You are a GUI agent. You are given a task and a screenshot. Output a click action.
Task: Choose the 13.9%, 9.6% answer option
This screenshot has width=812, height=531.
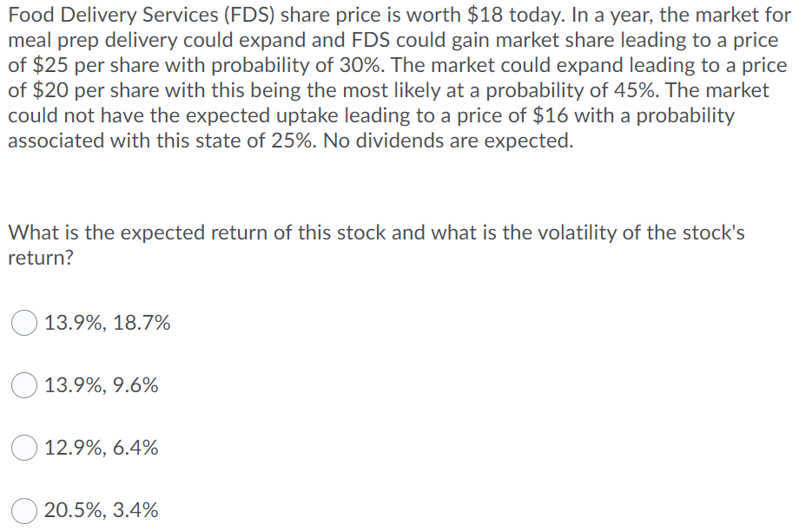click(x=24, y=385)
